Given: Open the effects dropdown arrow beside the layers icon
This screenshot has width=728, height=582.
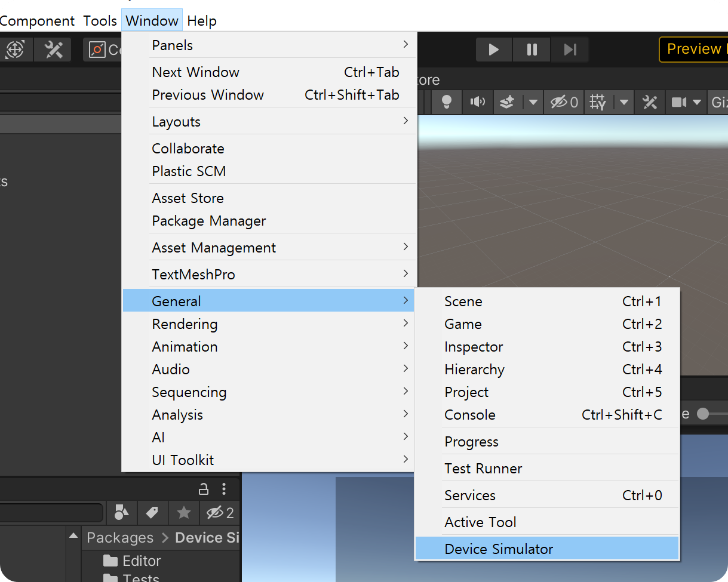Looking at the screenshot, I should 533,102.
